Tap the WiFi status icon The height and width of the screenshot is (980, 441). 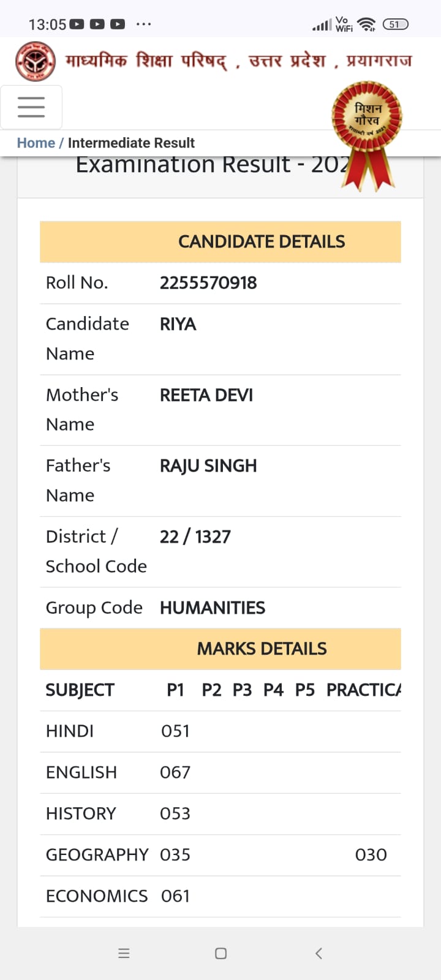[366, 24]
